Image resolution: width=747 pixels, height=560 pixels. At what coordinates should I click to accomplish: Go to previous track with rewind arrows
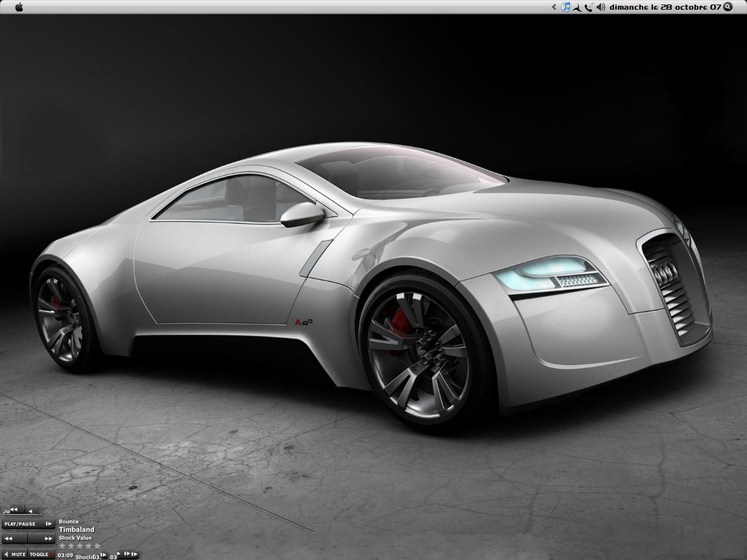point(9,539)
